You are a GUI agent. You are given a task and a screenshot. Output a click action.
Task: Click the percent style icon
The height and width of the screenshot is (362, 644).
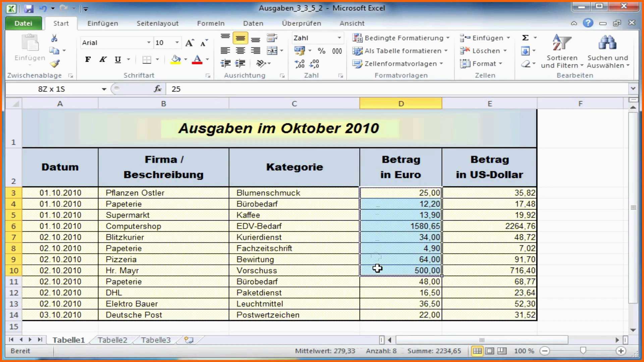point(321,51)
